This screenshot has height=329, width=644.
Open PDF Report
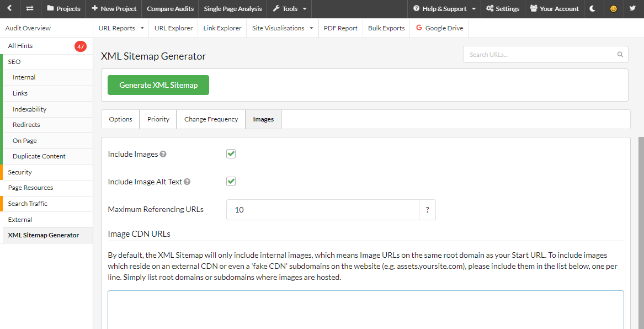[x=340, y=28]
